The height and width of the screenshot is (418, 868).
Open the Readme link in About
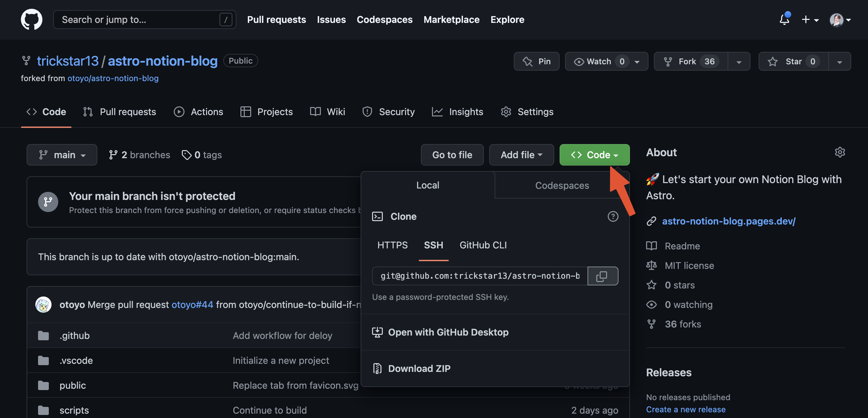click(673, 246)
